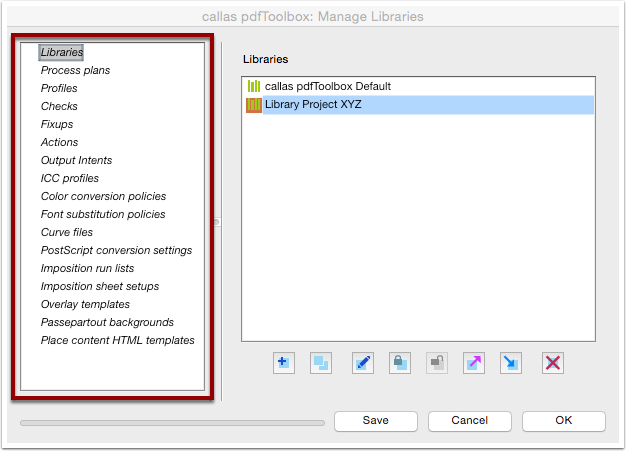
Task: Open the Checks category
Action: click(59, 106)
